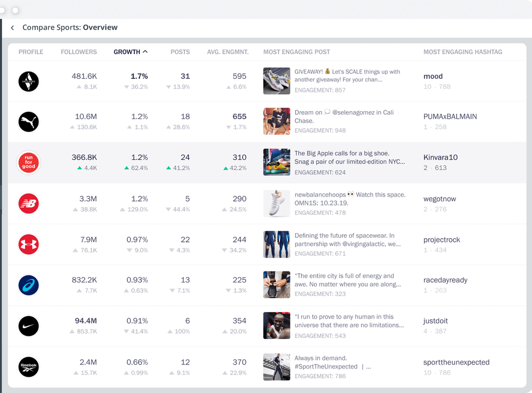Open the Under Armour profile logo

pos(29,245)
